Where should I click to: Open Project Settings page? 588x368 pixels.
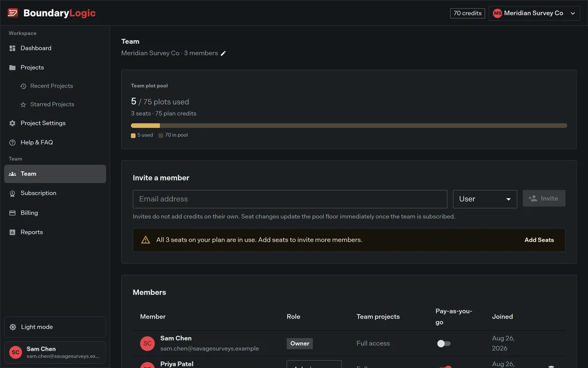tap(55, 123)
